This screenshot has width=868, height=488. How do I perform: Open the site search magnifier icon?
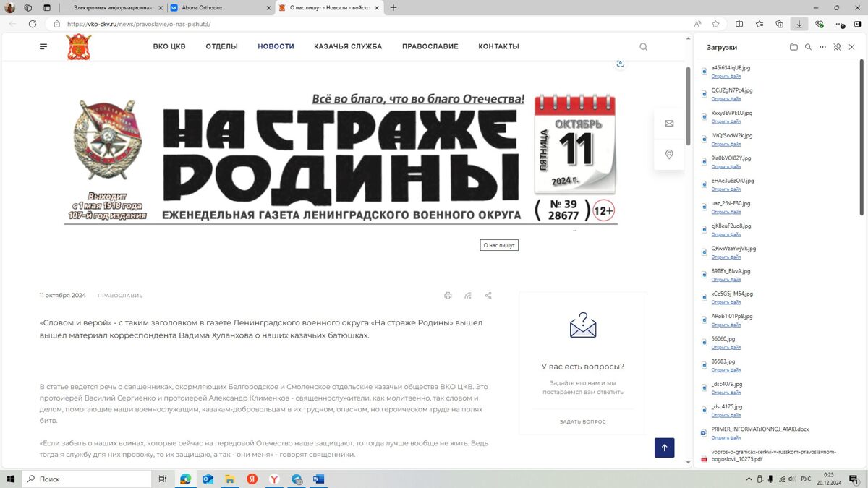(x=643, y=47)
